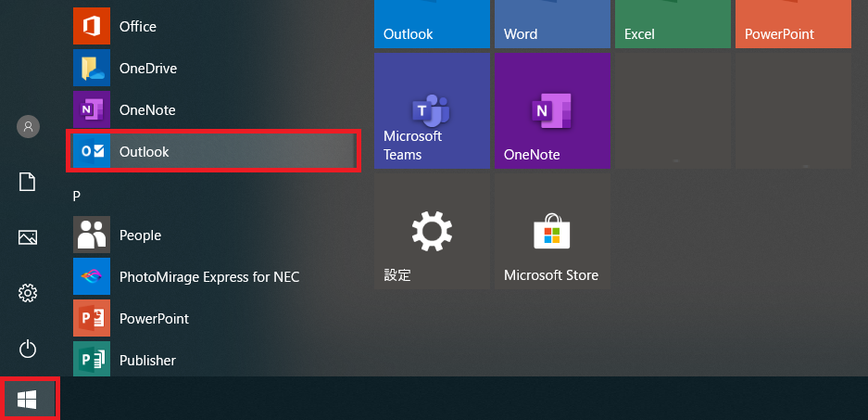Open Pictures from the Start sidebar
868x420 pixels.
[x=28, y=237]
